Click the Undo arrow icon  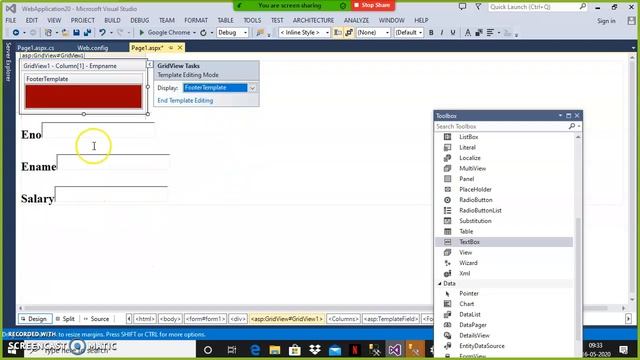(102, 33)
